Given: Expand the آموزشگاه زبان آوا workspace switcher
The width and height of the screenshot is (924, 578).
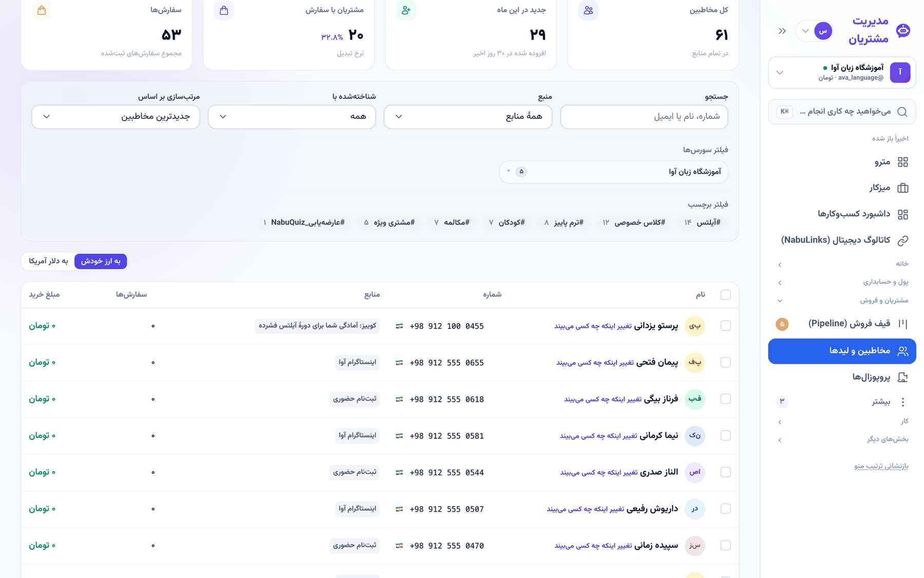Looking at the screenshot, I should pos(842,72).
